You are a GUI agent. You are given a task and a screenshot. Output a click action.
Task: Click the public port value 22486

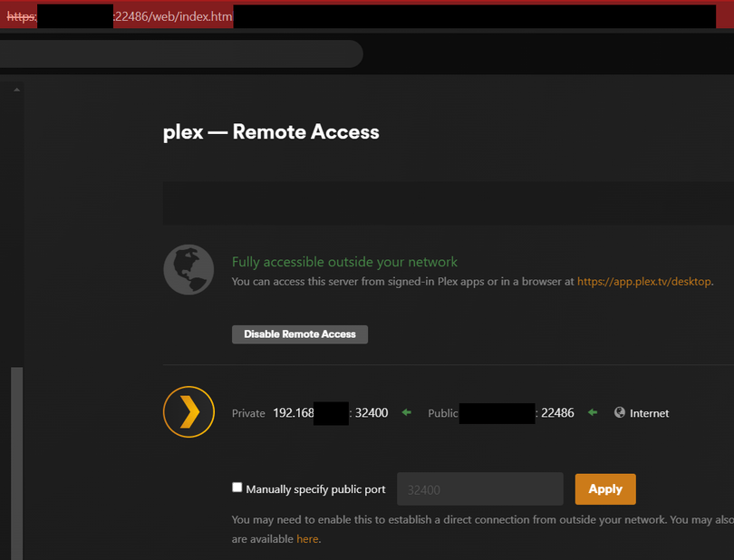(557, 413)
